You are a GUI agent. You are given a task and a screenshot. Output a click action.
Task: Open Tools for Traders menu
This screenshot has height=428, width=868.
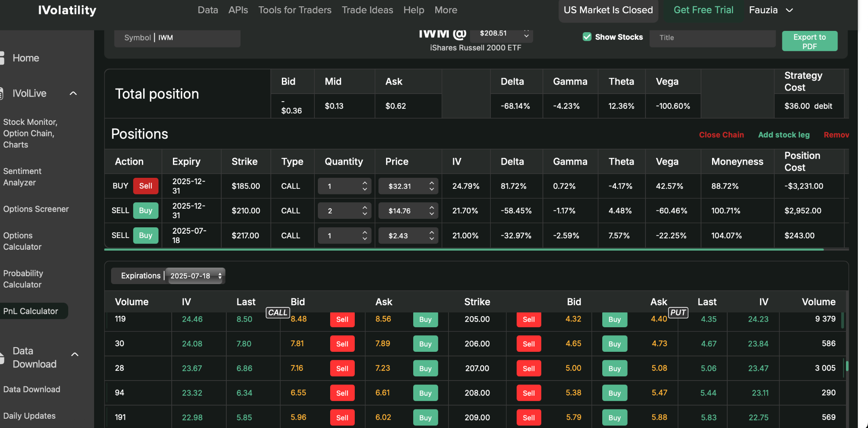click(295, 10)
